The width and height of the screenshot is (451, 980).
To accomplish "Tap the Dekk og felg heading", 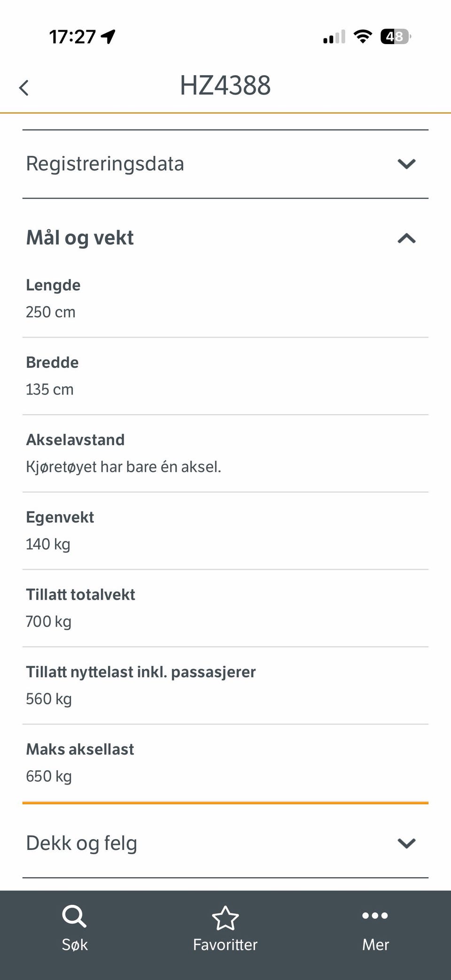I will tap(82, 843).
